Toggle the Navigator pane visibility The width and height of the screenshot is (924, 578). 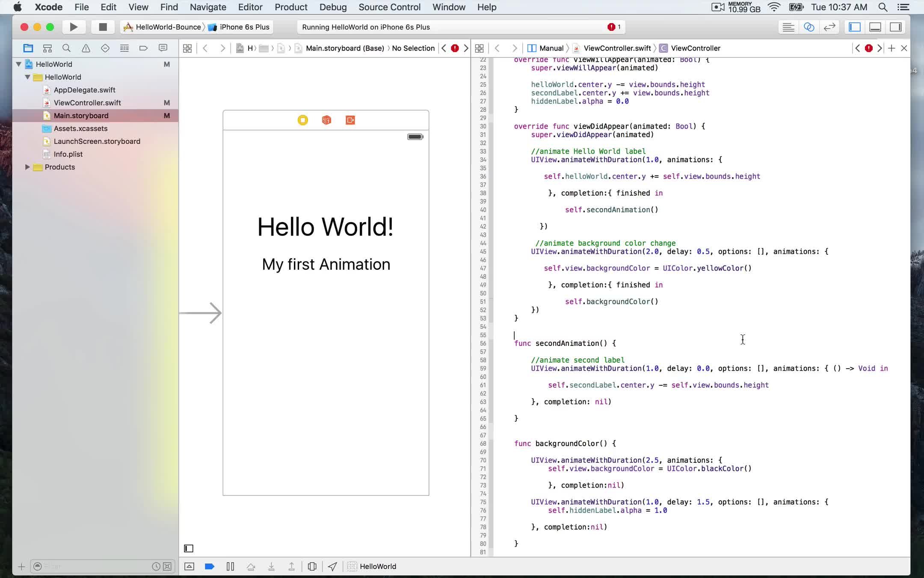pos(855,27)
